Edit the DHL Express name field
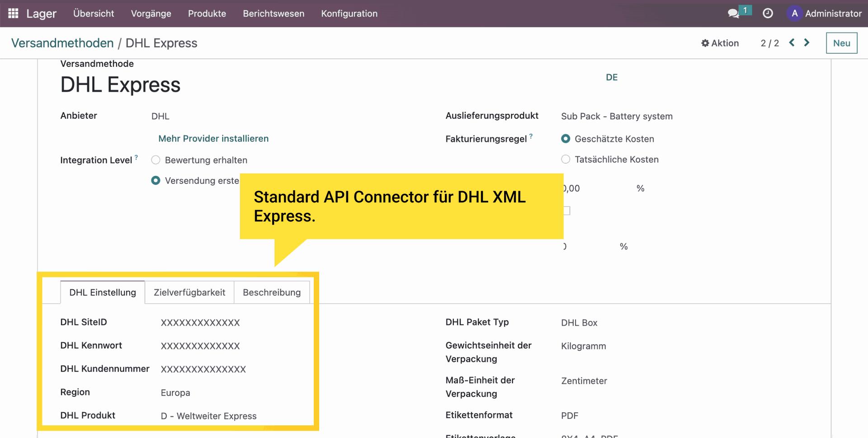 click(x=120, y=85)
